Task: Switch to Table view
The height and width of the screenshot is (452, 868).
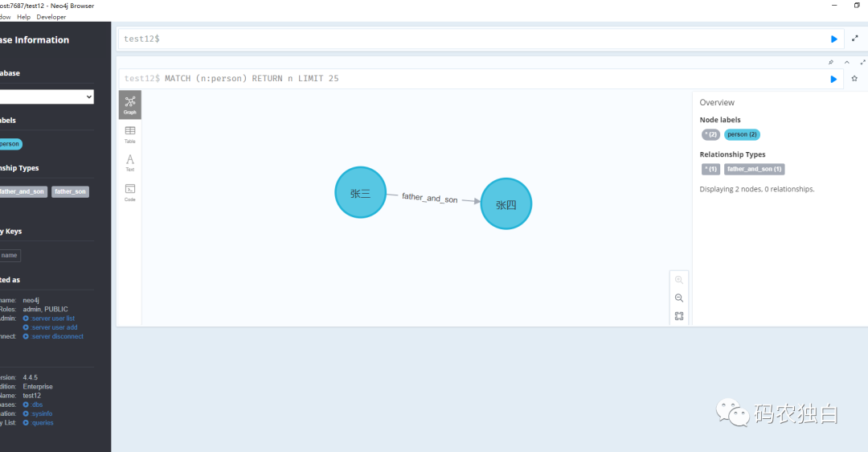Action: point(130,134)
